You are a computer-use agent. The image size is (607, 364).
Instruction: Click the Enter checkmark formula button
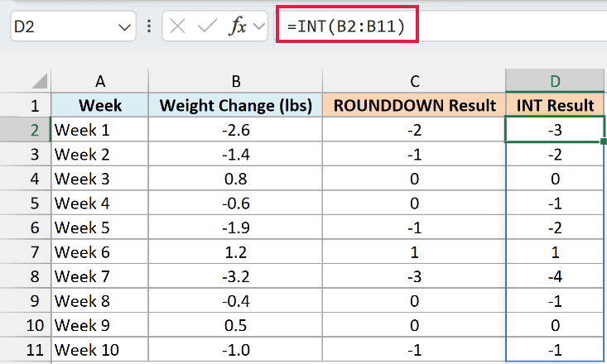(x=207, y=26)
